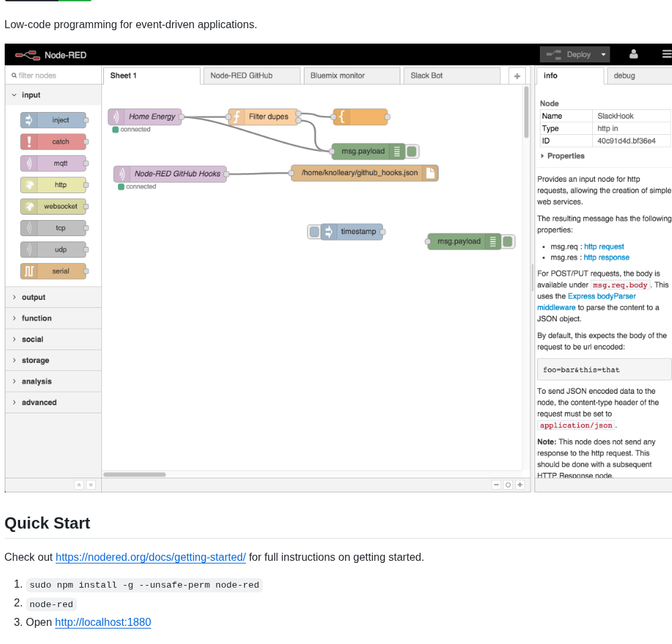Open the Deploy dropdown arrow
This screenshot has height=644, width=672.
click(x=603, y=54)
